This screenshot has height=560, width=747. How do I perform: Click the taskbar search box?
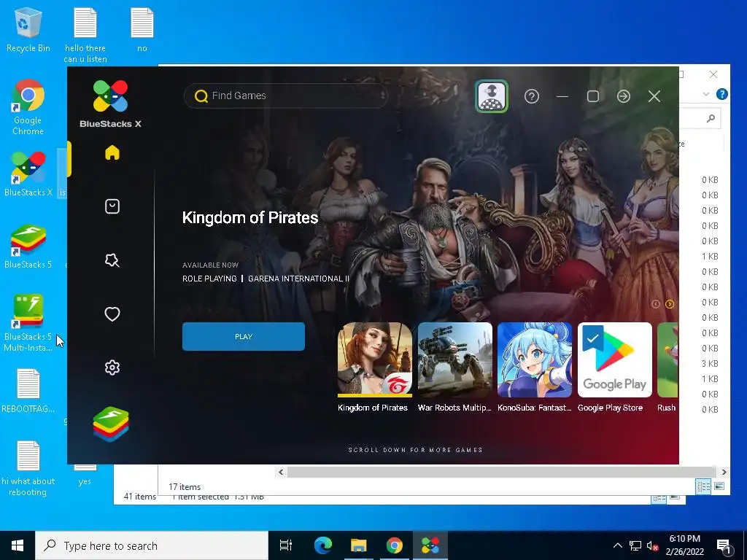click(x=152, y=545)
